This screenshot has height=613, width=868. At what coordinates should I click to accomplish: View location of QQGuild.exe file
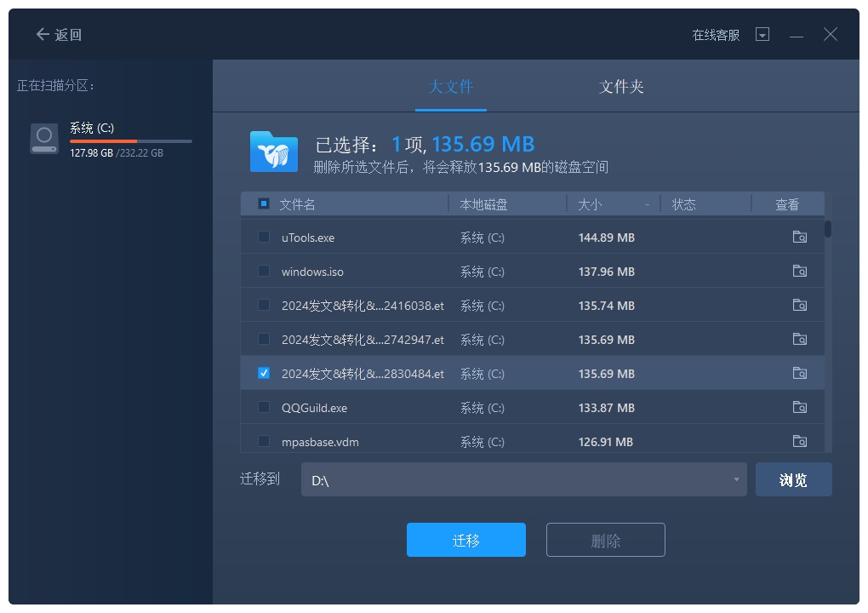point(799,408)
